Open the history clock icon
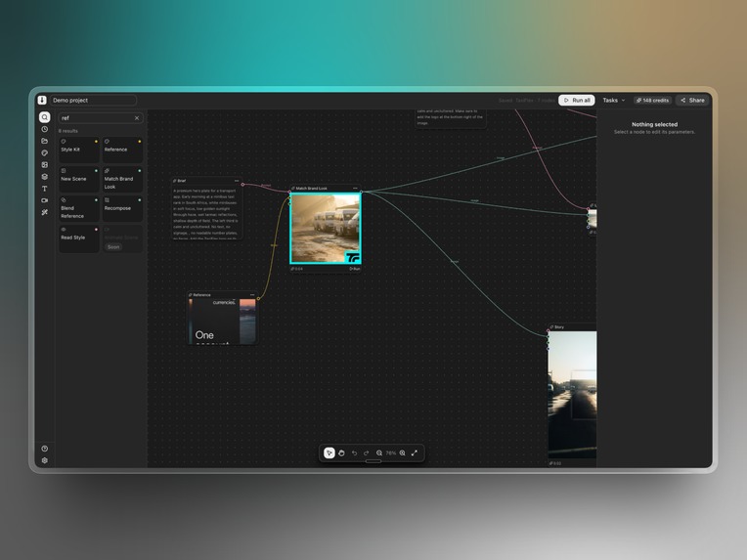This screenshot has width=747, height=560. 44,129
